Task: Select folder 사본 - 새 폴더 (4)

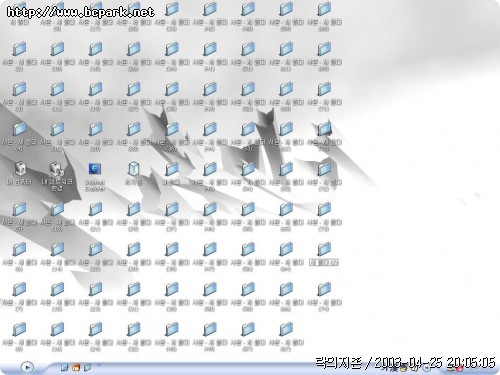Action: point(19,136)
